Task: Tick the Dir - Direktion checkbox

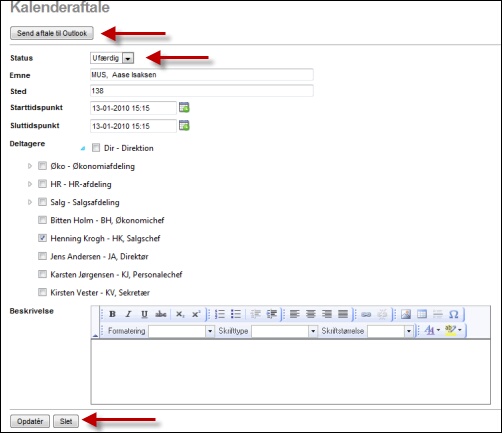Action: point(96,147)
